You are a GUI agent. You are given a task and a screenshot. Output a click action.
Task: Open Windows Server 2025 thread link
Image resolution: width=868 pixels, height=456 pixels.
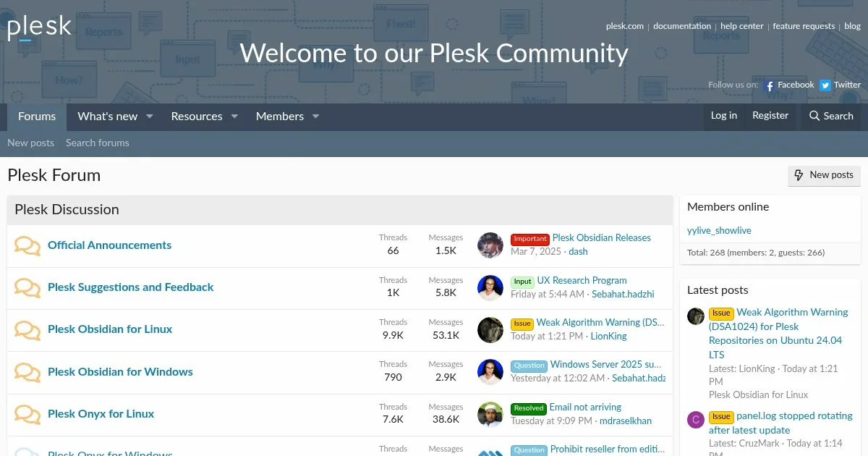point(605,365)
